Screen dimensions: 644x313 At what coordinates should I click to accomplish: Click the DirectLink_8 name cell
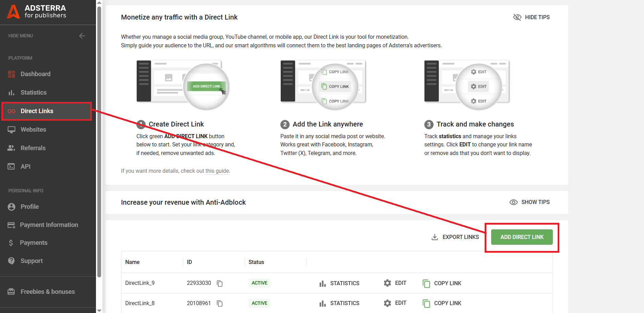click(140, 303)
